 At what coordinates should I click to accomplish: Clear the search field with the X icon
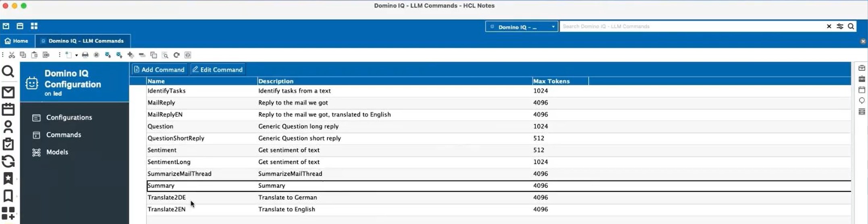coord(829,26)
